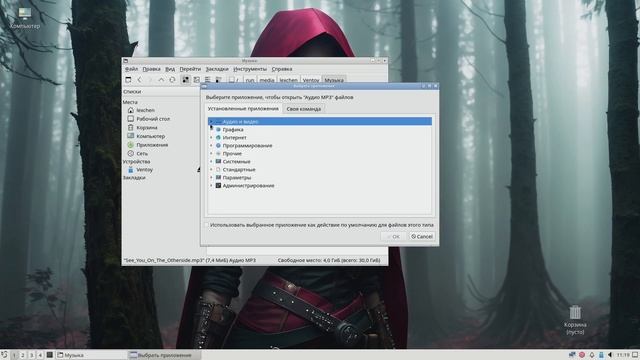Expand the 'Системные' category

point(211,162)
